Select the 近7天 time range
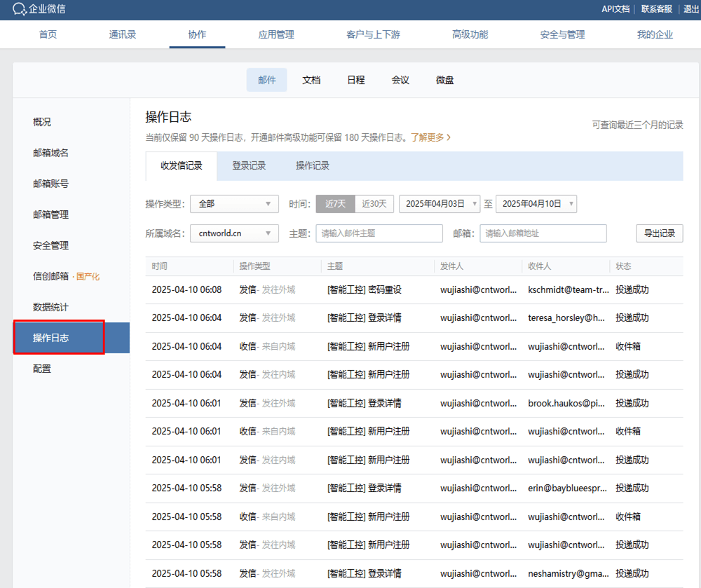Screen dimensions: 701x588 (x=336, y=204)
